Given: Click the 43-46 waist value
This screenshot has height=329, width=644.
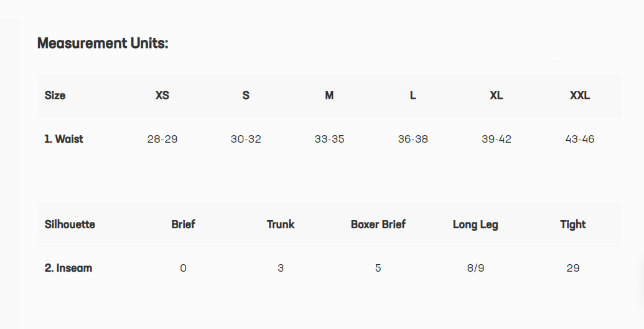Looking at the screenshot, I should pyautogui.click(x=579, y=139).
